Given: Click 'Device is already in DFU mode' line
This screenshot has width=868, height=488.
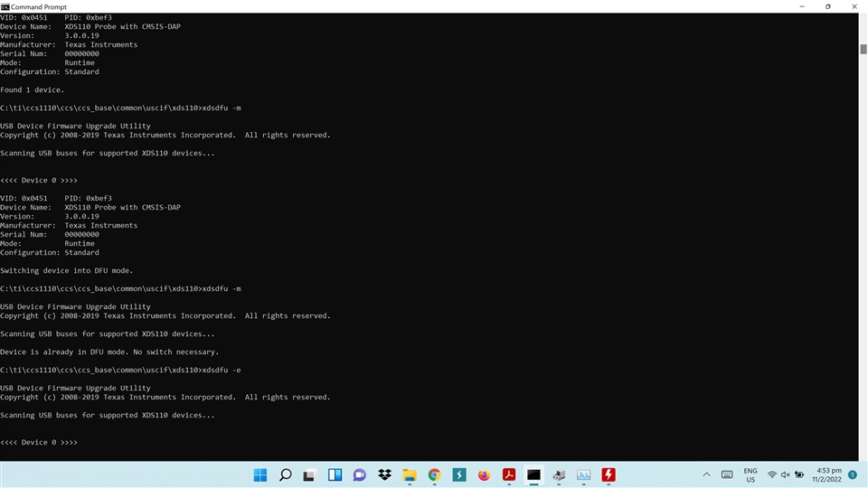Looking at the screenshot, I should 109,352.
